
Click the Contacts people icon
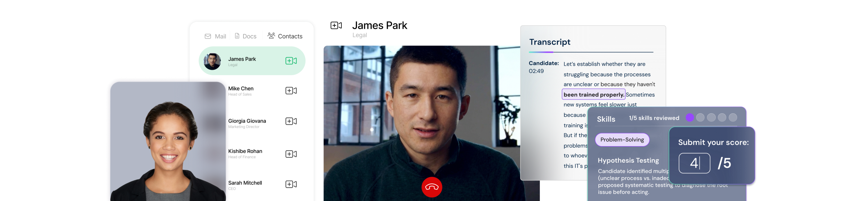click(x=271, y=36)
